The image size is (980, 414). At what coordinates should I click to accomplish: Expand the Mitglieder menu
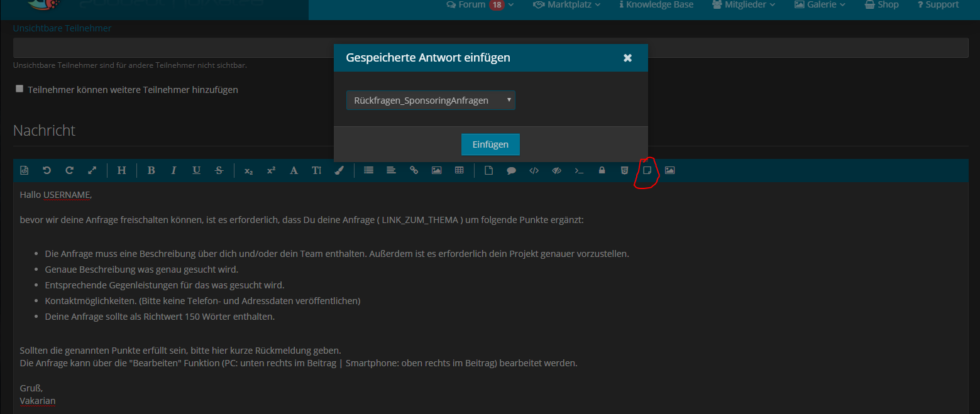(744, 5)
